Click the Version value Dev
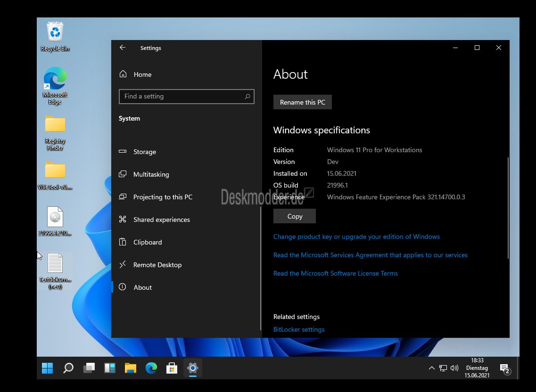536x392 pixels. click(333, 162)
